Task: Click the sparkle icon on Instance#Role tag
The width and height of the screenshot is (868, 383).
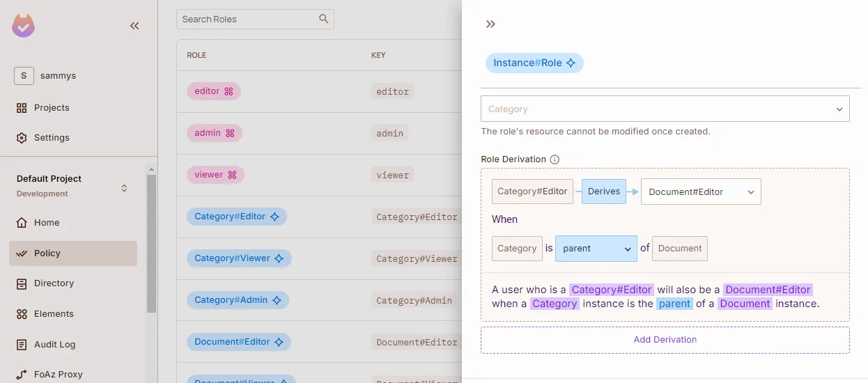Action: [571, 63]
